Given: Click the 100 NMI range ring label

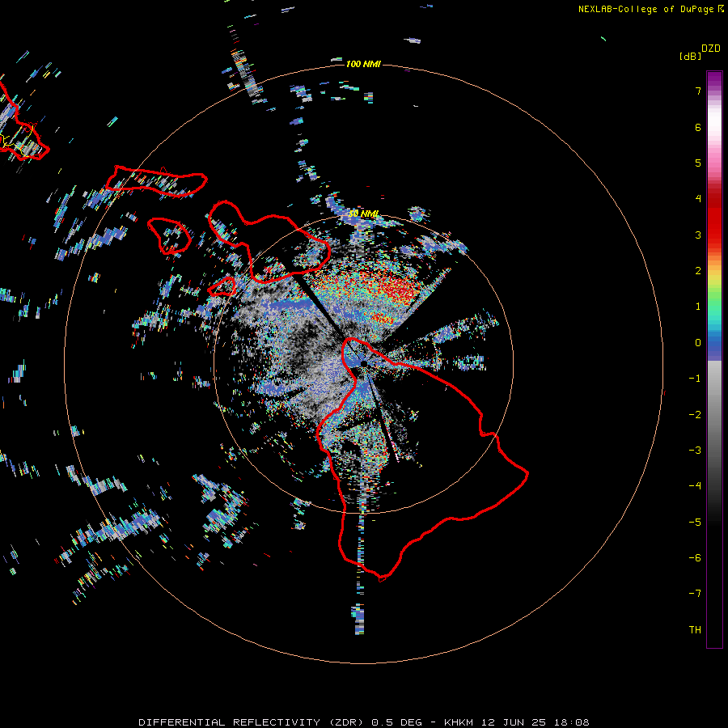Looking at the screenshot, I should coord(363,64).
